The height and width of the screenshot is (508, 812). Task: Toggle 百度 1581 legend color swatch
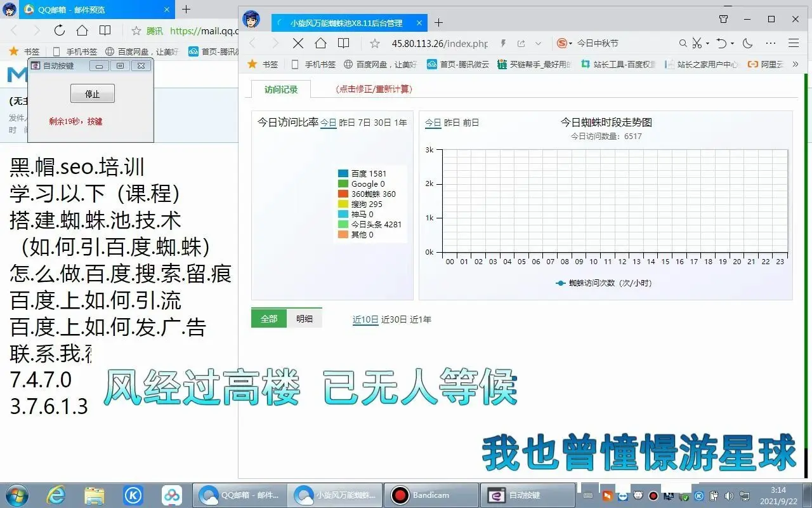[343, 173]
